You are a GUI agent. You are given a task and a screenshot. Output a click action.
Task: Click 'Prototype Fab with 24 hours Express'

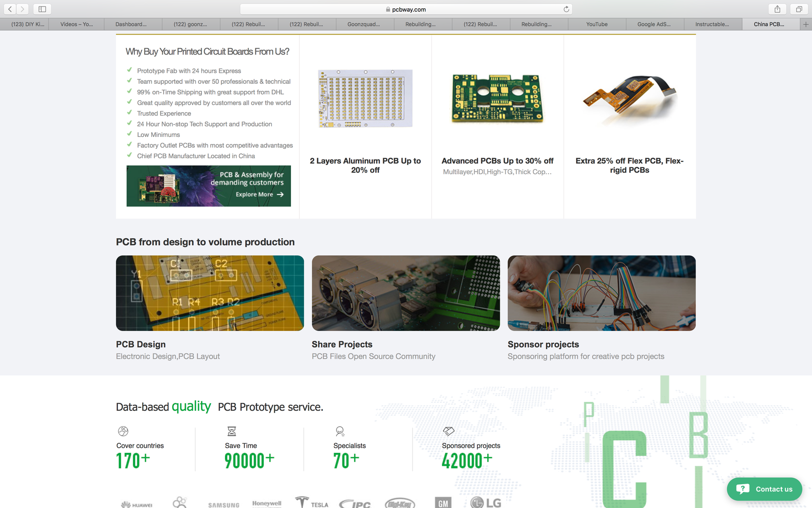point(189,71)
